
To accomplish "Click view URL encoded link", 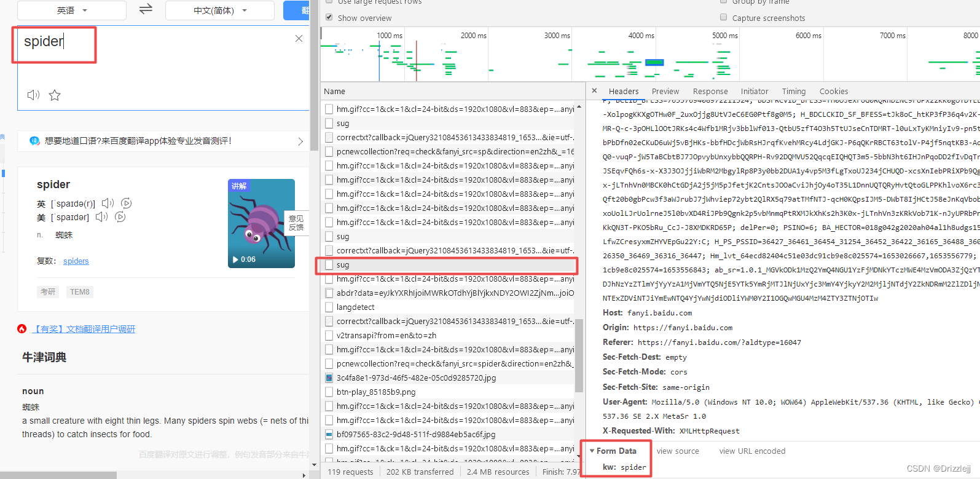I will pyautogui.click(x=752, y=451).
